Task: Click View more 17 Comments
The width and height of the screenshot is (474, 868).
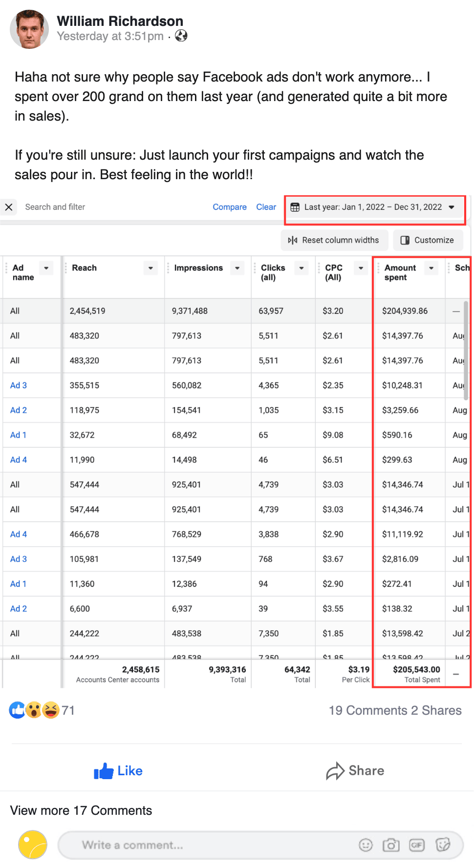Action: (x=81, y=810)
